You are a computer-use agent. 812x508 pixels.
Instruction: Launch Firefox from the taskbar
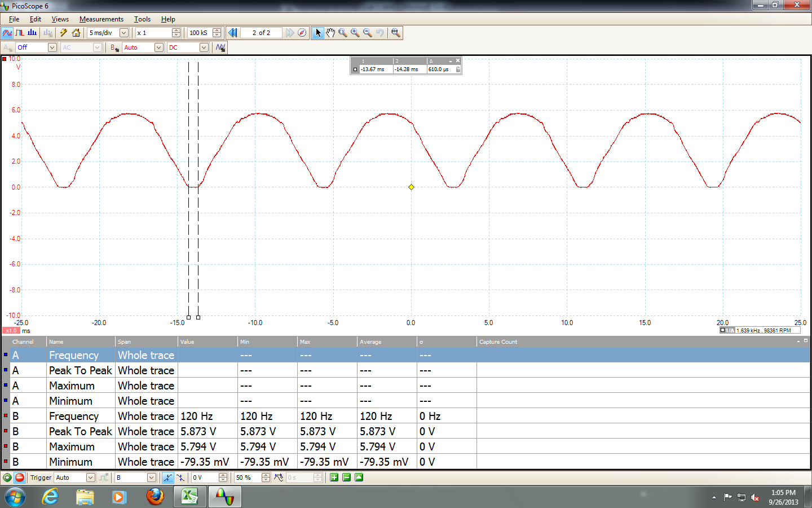pos(155,497)
